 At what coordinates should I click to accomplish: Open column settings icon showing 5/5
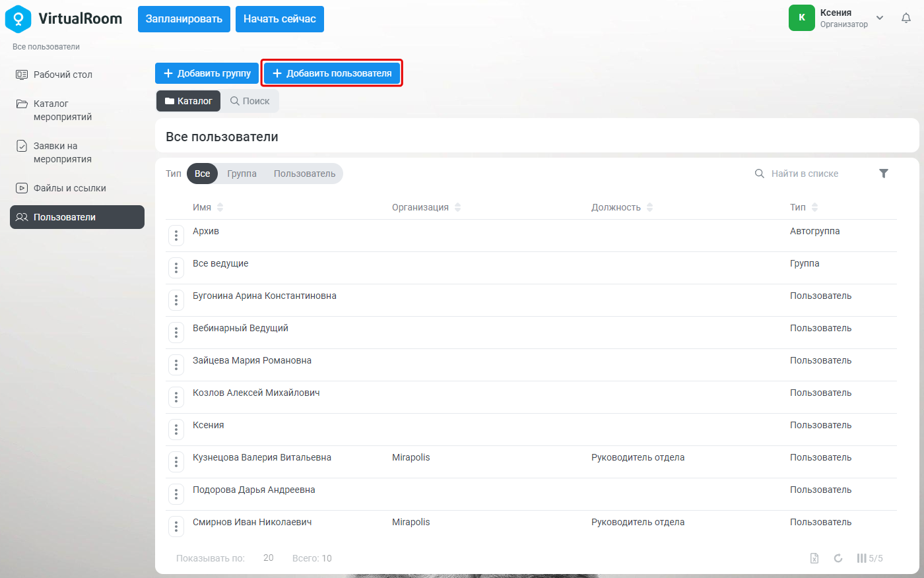click(x=870, y=558)
